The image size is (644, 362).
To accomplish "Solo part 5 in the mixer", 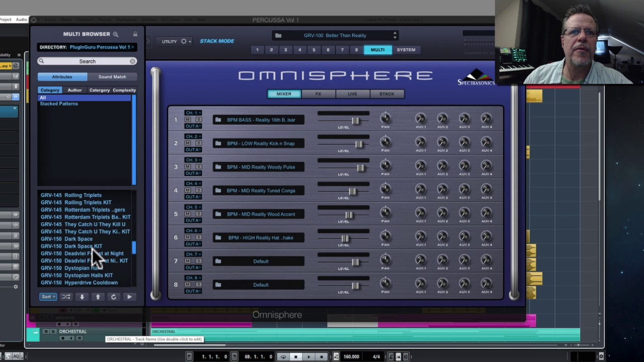I will pyautogui.click(x=198, y=214).
